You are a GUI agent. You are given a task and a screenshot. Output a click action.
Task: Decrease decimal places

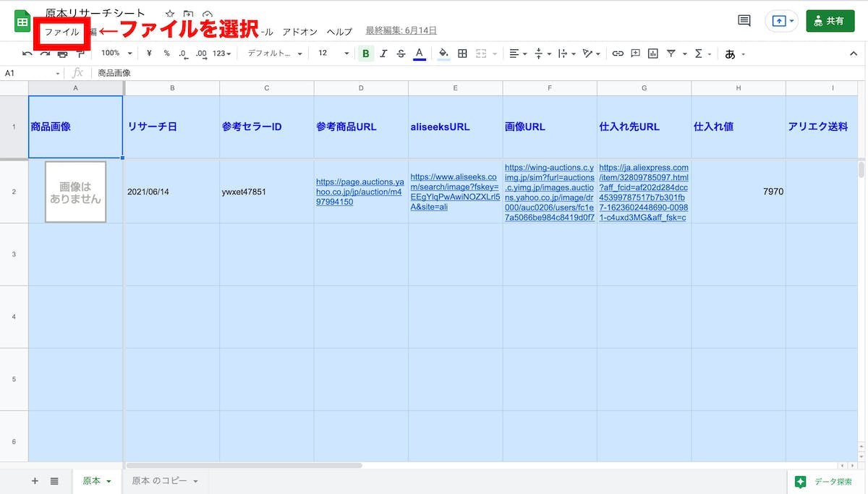[x=183, y=54]
